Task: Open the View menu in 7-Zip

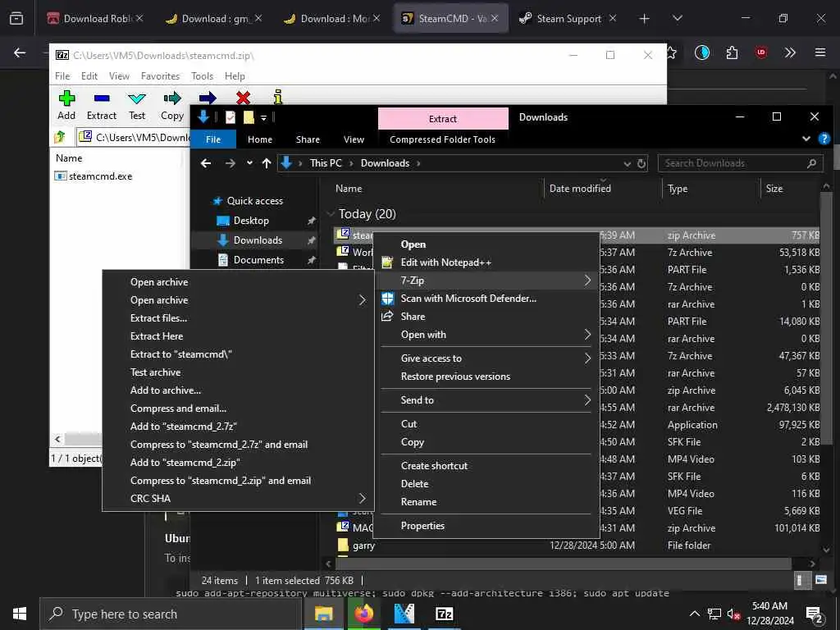Action: [x=119, y=76]
